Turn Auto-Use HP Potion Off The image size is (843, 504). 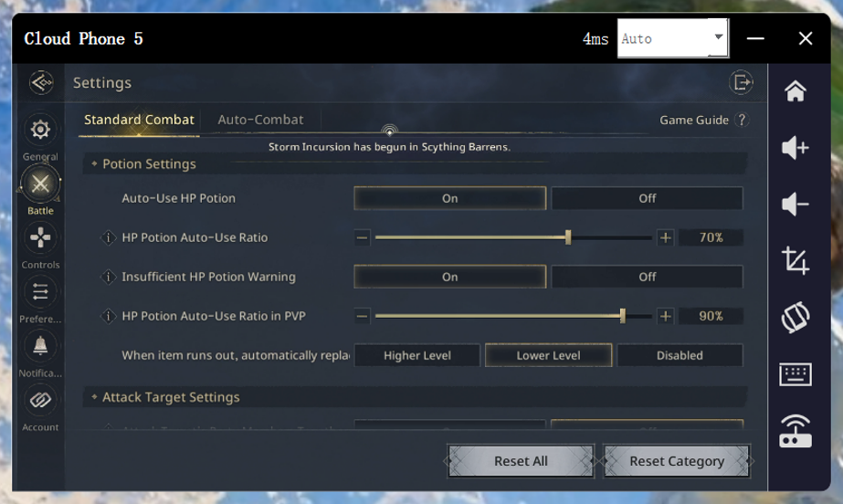648,198
